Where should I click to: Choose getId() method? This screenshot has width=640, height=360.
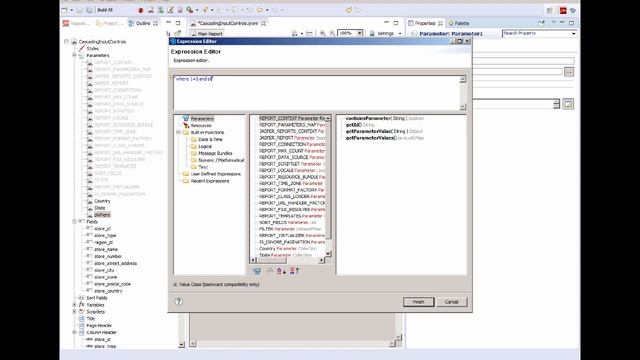360,125
